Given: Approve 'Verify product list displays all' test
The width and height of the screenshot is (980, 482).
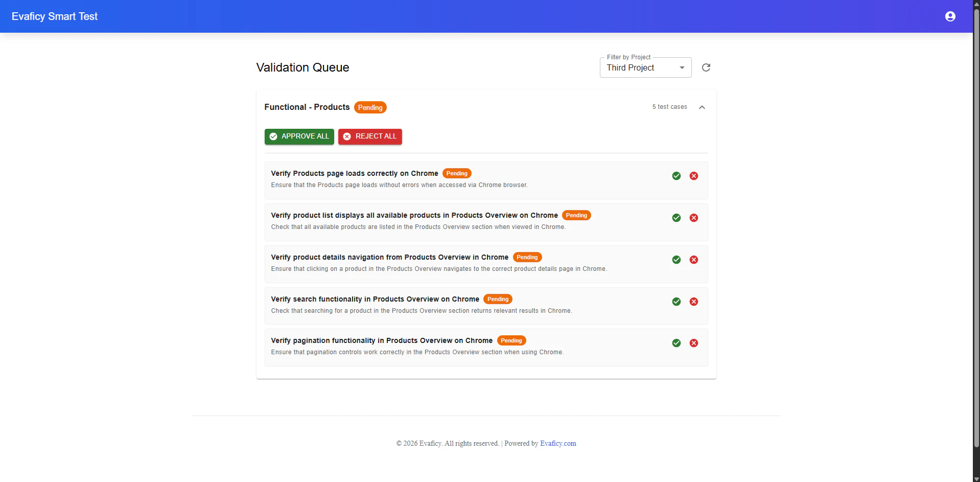Looking at the screenshot, I should click(x=676, y=218).
